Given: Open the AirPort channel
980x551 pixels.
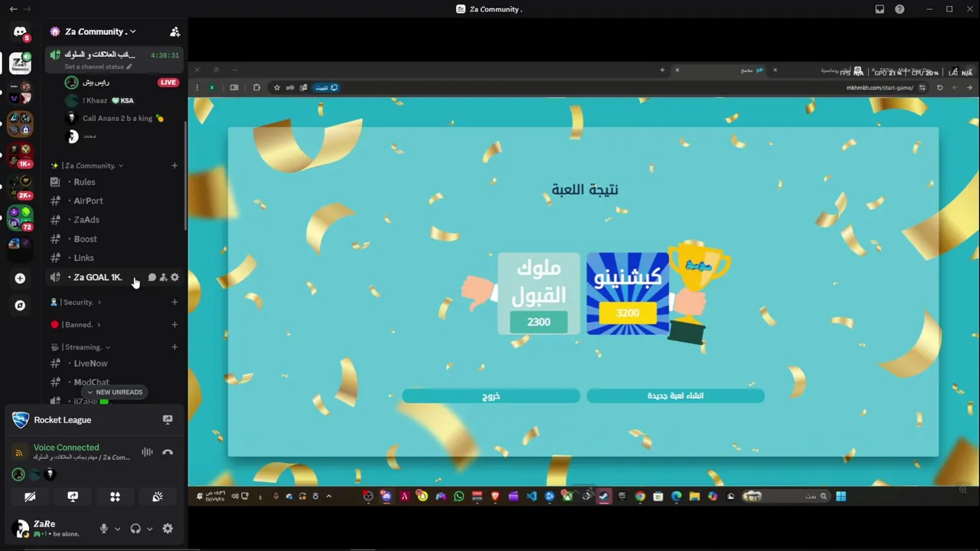Looking at the screenshot, I should [x=115, y=201].
